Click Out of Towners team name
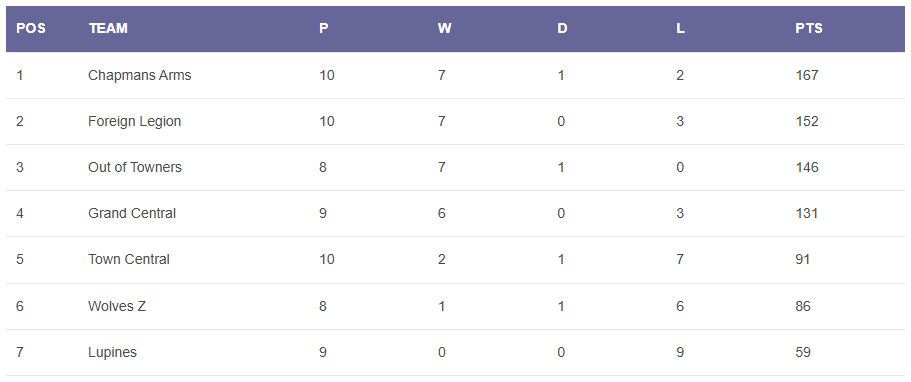The width and height of the screenshot is (911, 382). 135,167
